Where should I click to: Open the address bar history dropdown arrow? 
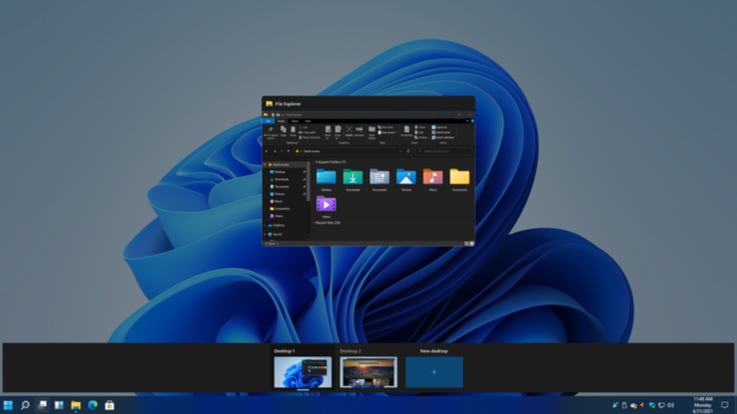point(400,151)
